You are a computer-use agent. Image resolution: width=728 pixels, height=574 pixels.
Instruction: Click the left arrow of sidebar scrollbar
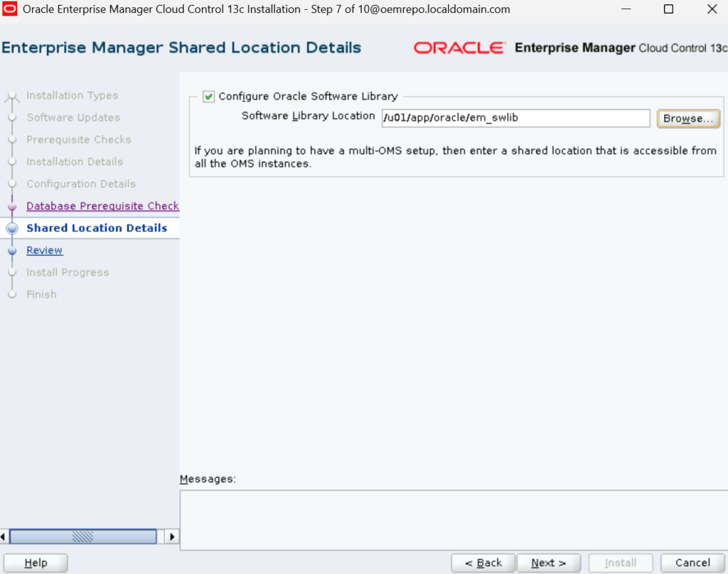(4, 536)
